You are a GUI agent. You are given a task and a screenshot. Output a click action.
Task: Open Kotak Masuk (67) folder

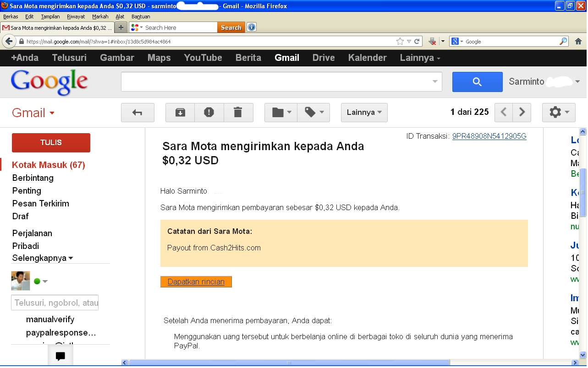[x=49, y=165]
